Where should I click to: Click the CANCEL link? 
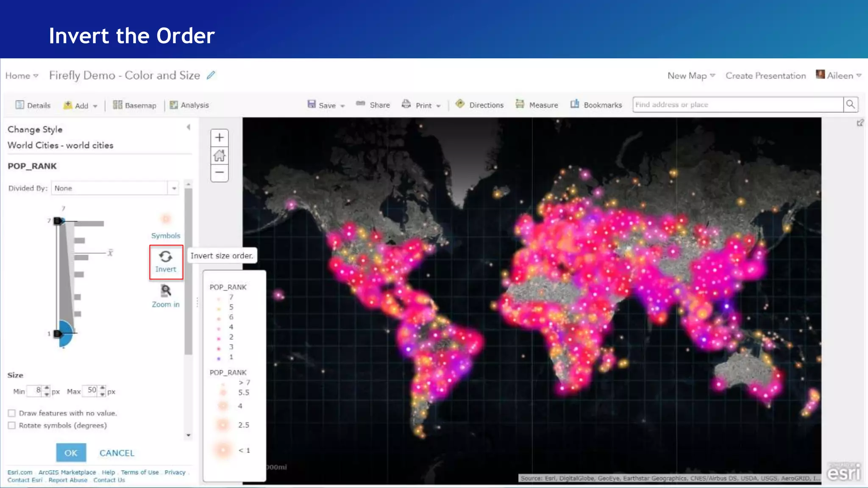117,453
